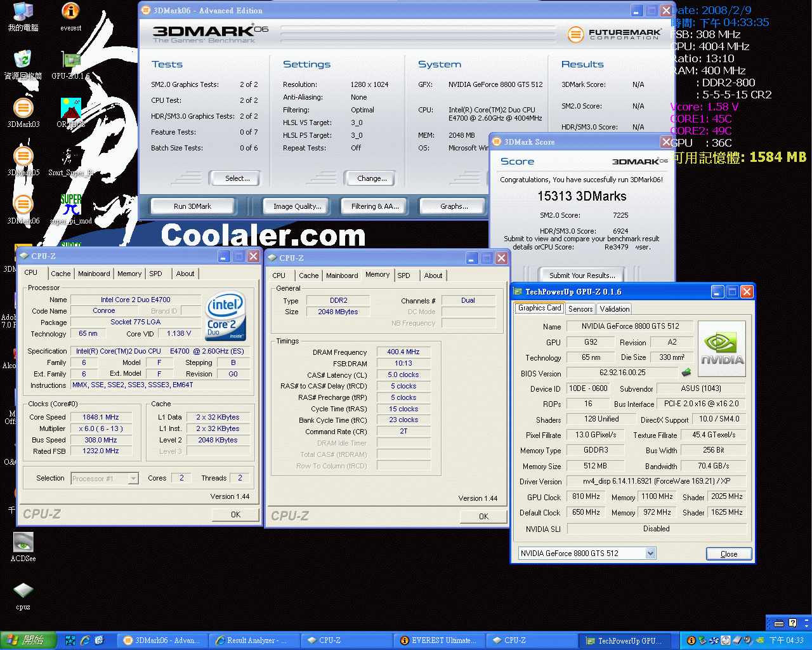Switch to the Sensors tab in GPU-Z
Screen dimensions: 812x650
[580, 309]
